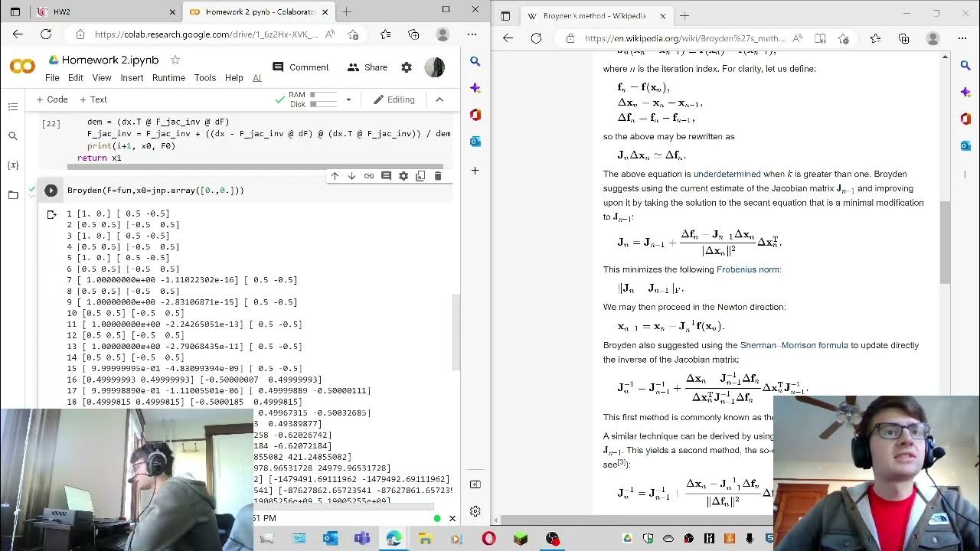Open the Runtime menu in Colab

(x=168, y=78)
